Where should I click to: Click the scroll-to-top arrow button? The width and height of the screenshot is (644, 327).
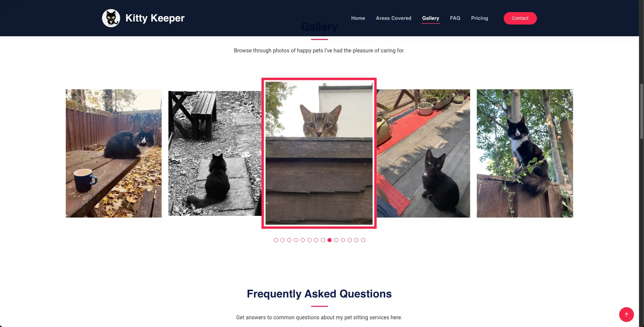(x=626, y=315)
